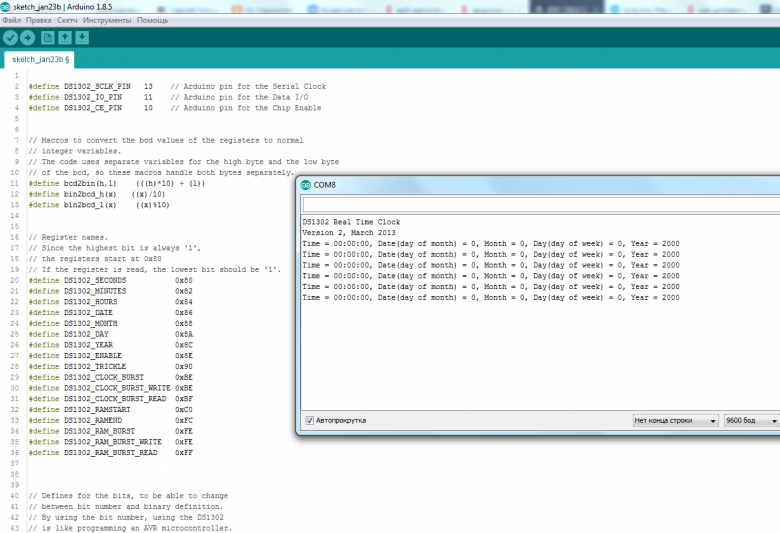This screenshot has height=533, width=780.
Task: Click '// is like programming an AVR' comment
Action: coord(130,529)
